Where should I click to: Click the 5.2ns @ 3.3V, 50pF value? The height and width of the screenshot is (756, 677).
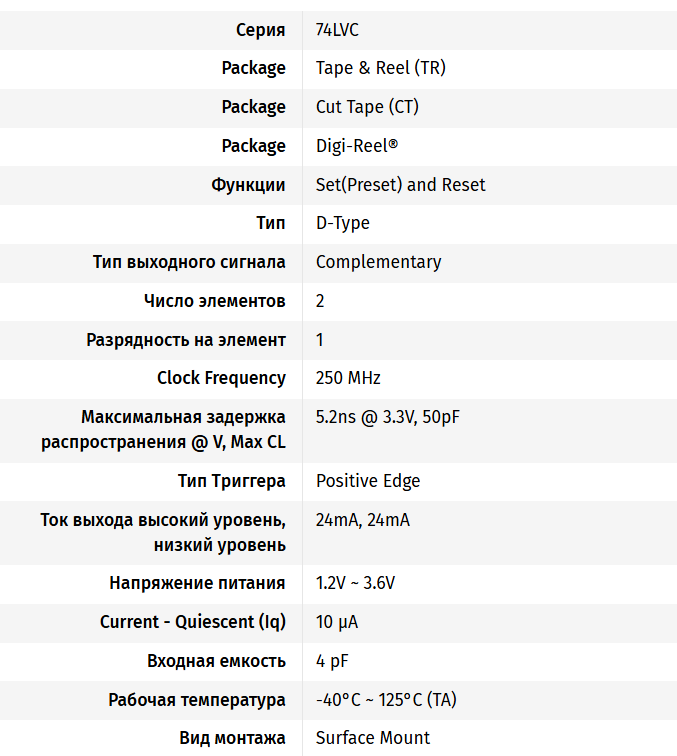coord(388,417)
